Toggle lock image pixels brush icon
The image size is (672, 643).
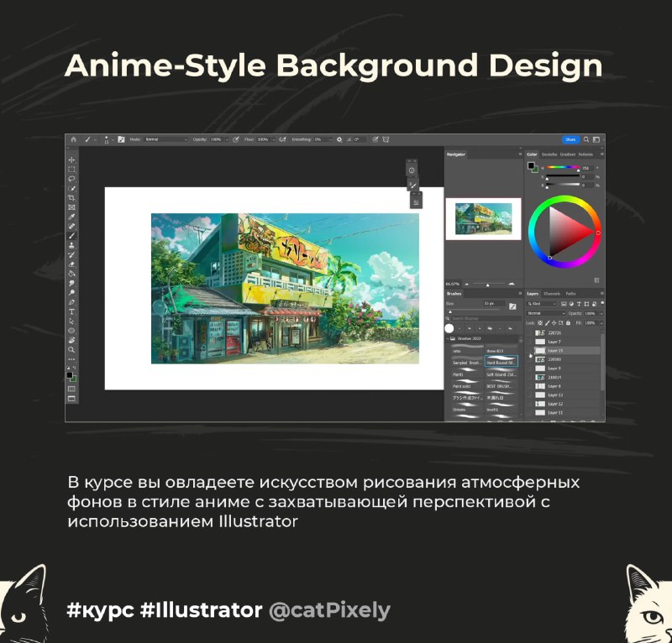click(x=548, y=323)
